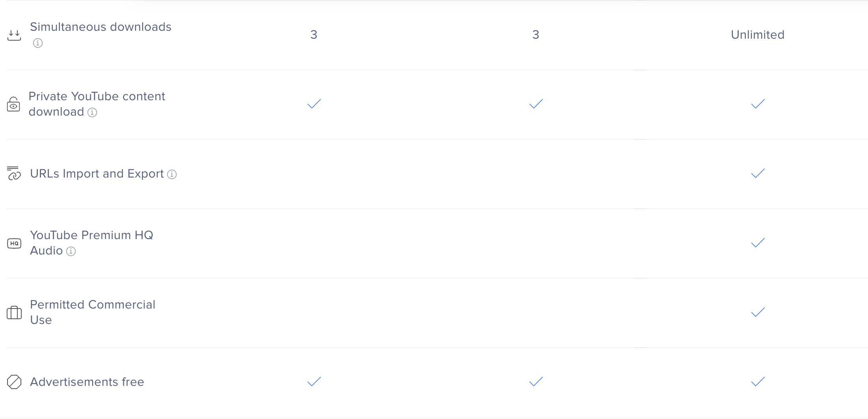
Task: Click the Simultaneous downloads arrows icon
Action: [x=14, y=36]
